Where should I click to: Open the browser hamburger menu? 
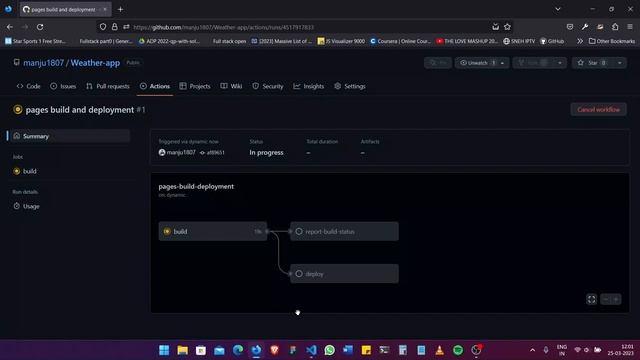[x=630, y=27]
